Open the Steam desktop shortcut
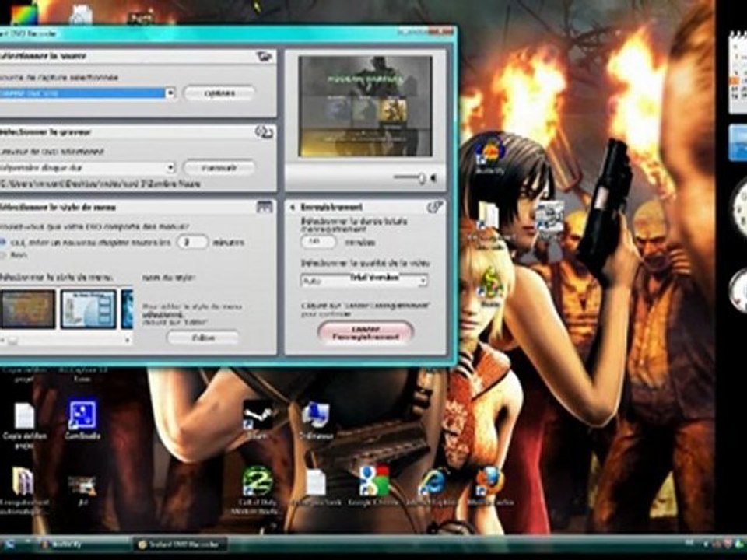 (x=258, y=419)
